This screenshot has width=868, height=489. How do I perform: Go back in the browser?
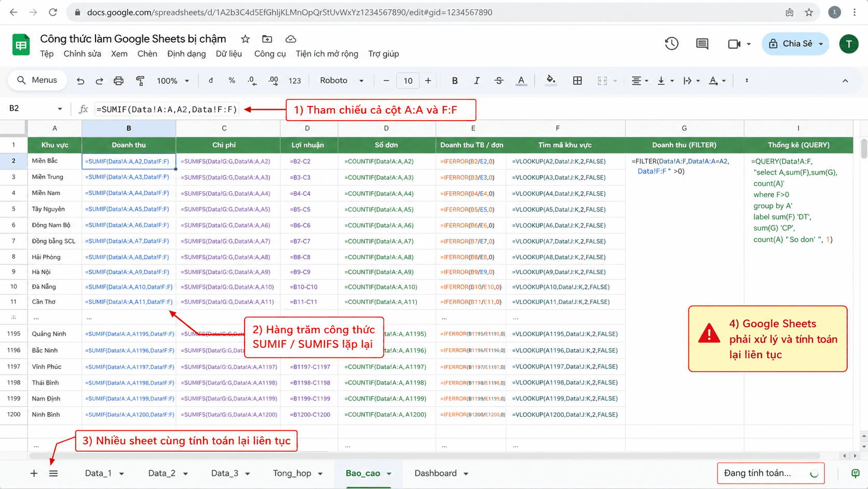tap(13, 12)
